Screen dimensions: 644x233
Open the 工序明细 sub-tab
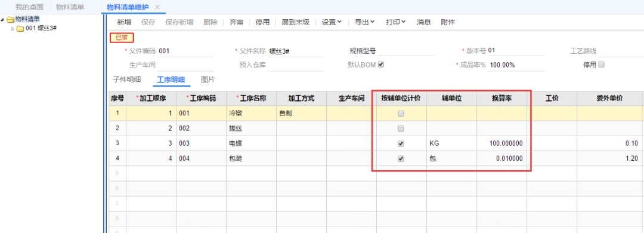tap(171, 80)
